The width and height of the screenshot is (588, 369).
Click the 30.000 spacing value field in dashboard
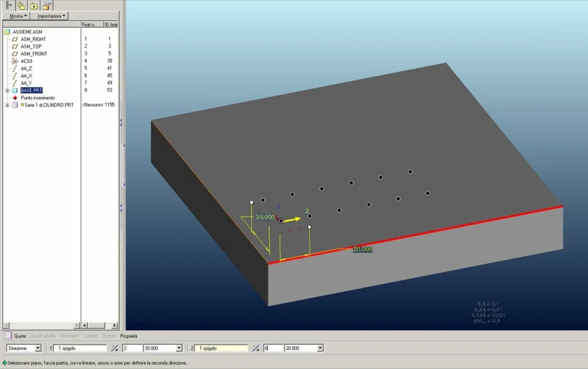160,348
